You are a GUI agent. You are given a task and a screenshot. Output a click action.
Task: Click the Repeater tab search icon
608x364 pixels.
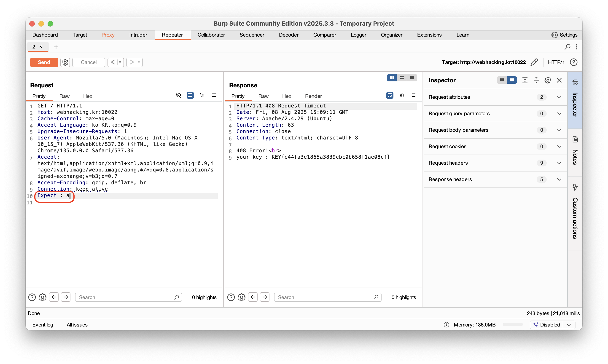[567, 47]
